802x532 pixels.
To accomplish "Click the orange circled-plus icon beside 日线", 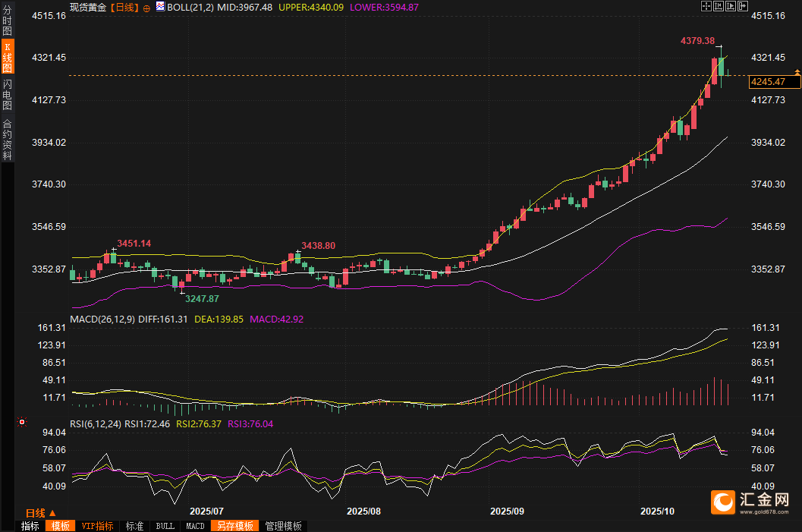I will [x=146, y=8].
